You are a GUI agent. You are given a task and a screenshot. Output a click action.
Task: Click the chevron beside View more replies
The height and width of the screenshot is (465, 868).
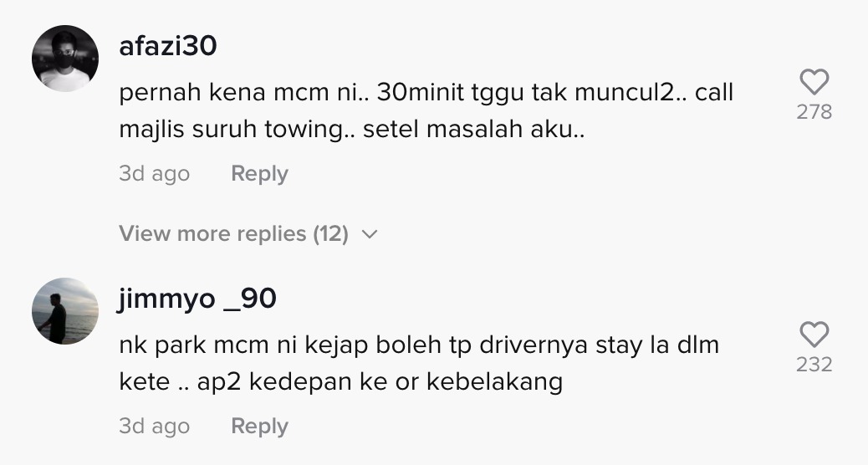coord(370,234)
